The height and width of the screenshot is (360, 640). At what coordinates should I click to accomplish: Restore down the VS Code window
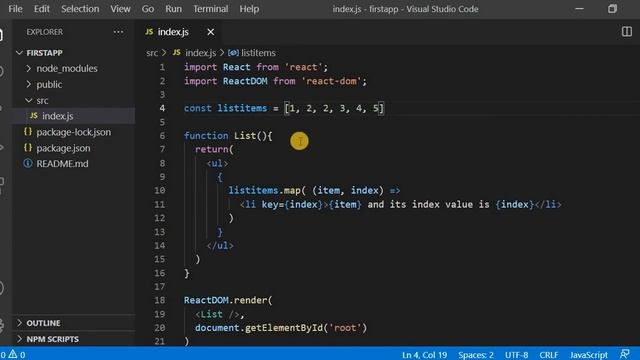tap(612, 9)
